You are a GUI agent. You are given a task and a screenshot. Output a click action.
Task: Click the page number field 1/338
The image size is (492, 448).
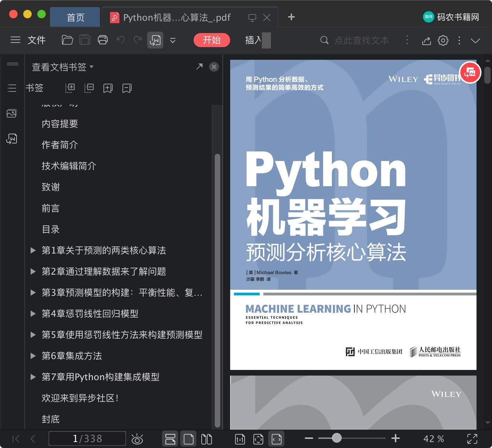tap(87, 439)
